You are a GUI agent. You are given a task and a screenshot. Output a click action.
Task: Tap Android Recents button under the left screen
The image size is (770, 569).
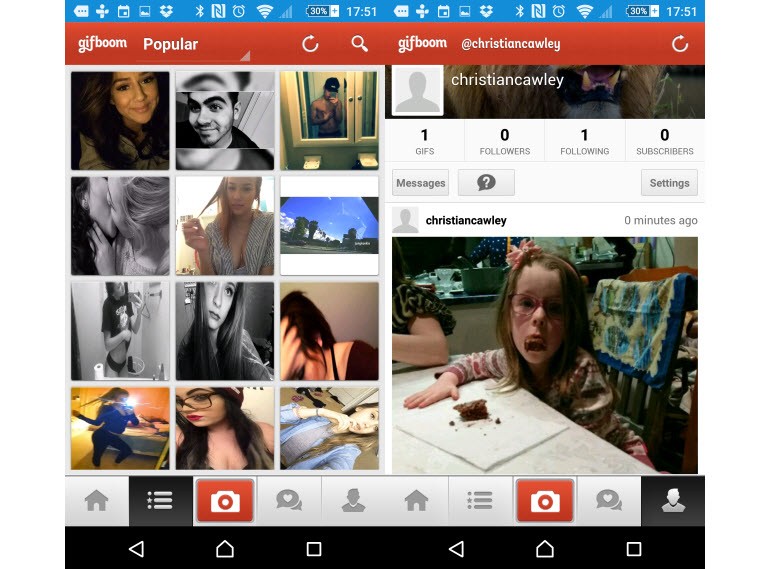point(314,548)
